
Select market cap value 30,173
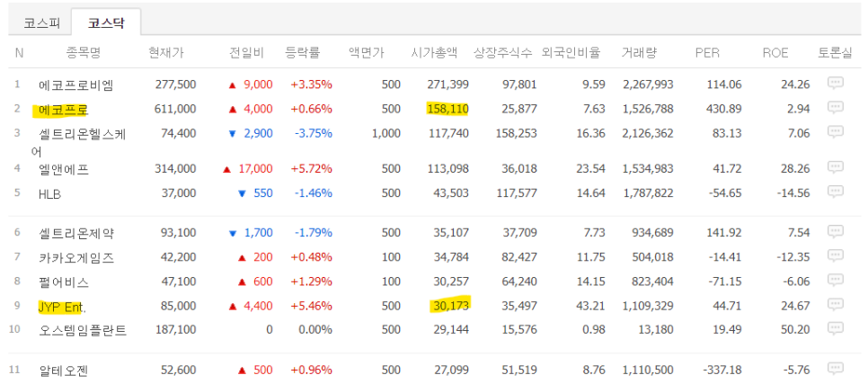(x=450, y=306)
